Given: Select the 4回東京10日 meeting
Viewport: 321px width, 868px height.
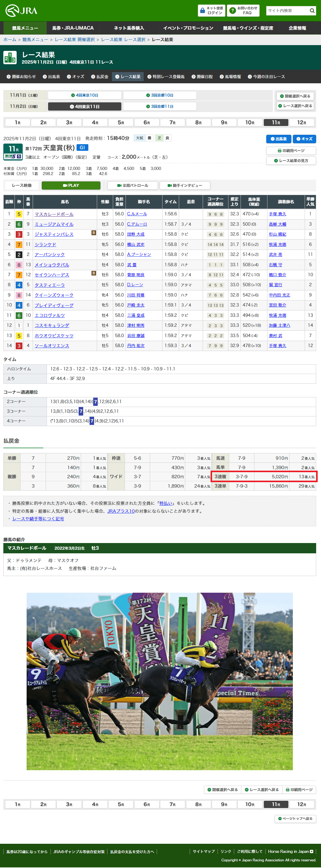Looking at the screenshot, I should click(x=84, y=95).
